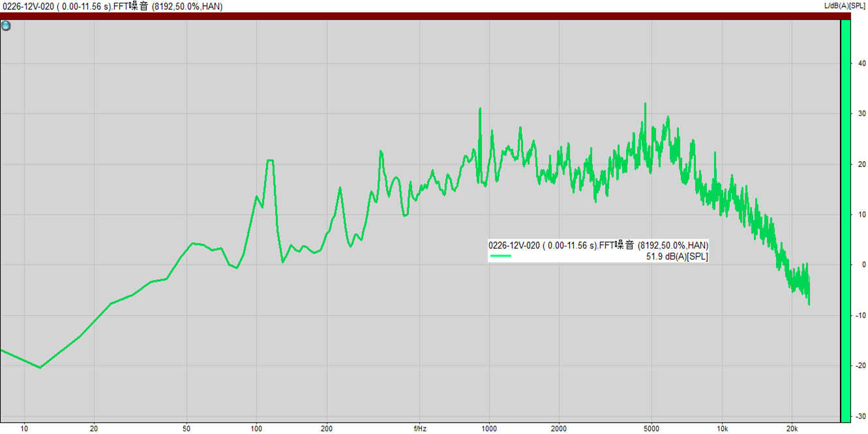Click the 1000 tick on frequency axis
The image size is (868, 434).
tap(488, 429)
